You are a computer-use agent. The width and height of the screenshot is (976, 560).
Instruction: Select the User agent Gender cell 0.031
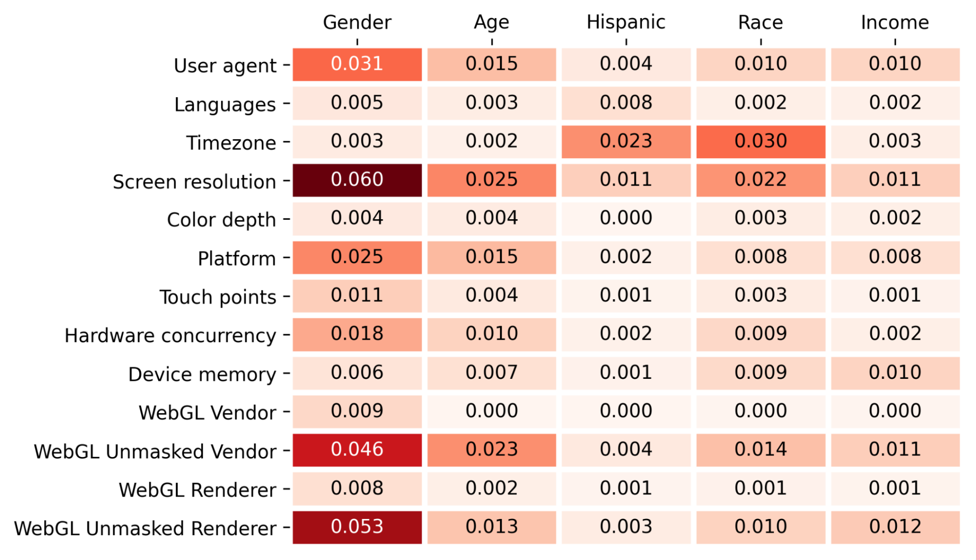[x=357, y=64]
